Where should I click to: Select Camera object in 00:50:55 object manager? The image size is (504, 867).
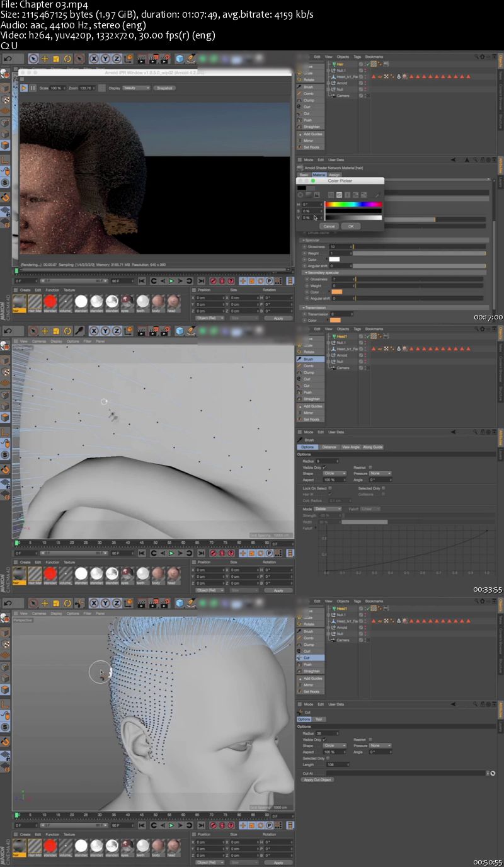point(343,640)
